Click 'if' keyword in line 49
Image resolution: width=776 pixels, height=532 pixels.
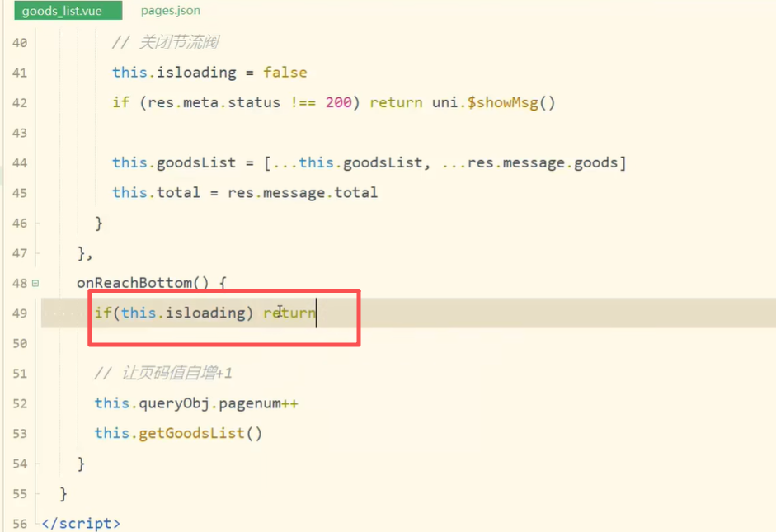[103, 313]
